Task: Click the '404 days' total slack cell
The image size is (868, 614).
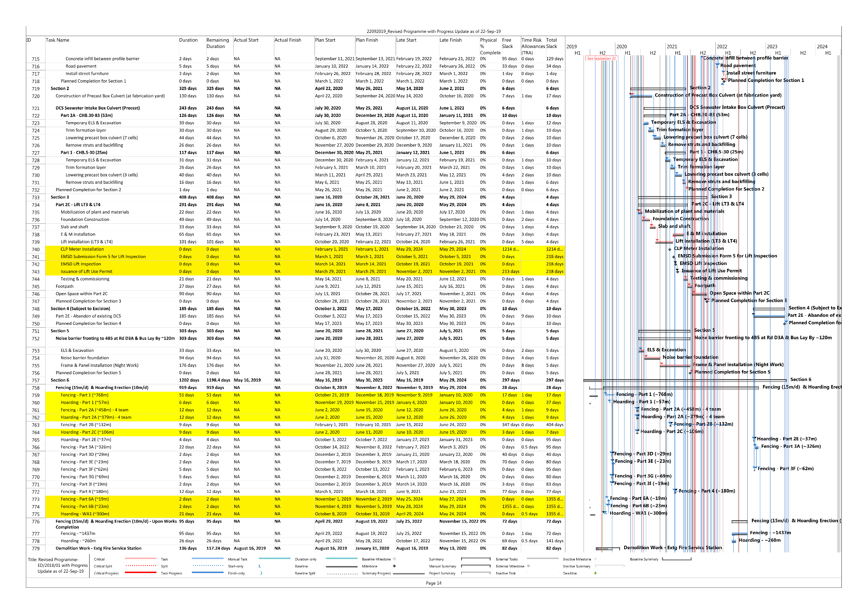Action: coord(555,425)
